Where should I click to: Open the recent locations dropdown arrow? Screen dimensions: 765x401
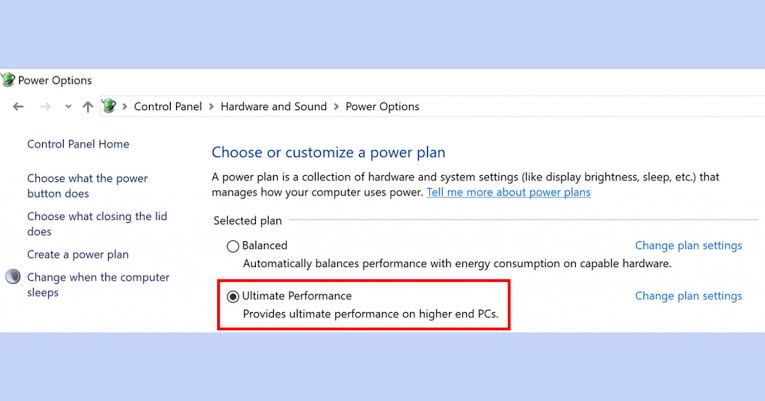(68, 107)
